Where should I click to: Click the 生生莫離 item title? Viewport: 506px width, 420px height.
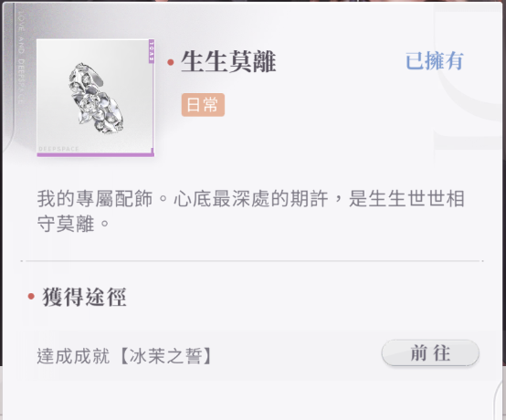[x=228, y=61]
